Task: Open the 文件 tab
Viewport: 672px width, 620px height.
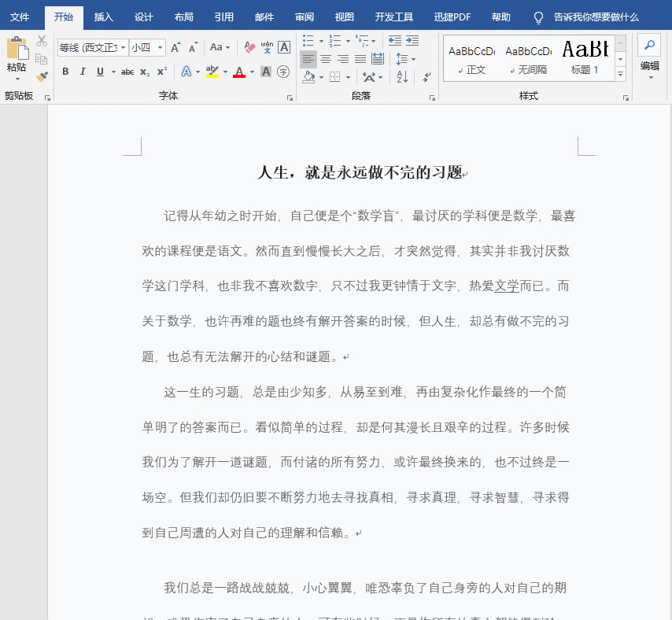Action: point(20,17)
